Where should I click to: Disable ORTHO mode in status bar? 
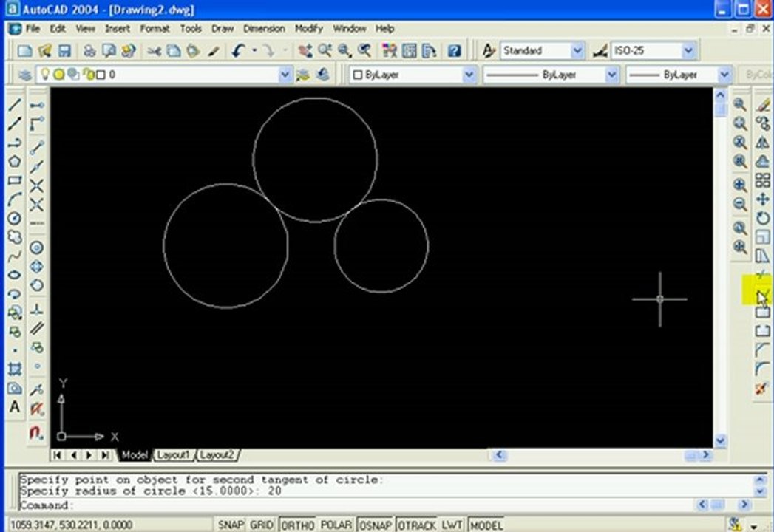[298, 525]
